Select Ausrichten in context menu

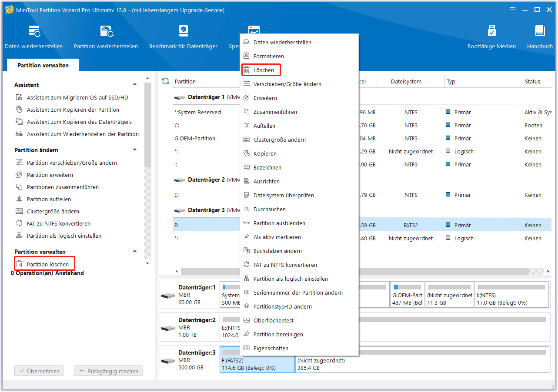click(299, 182)
